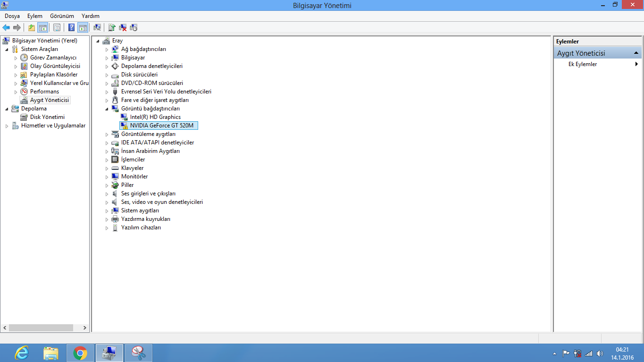The image size is (644, 362).
Task: Select Paylaşılan Klasörler in left tree
Action: 54,75
